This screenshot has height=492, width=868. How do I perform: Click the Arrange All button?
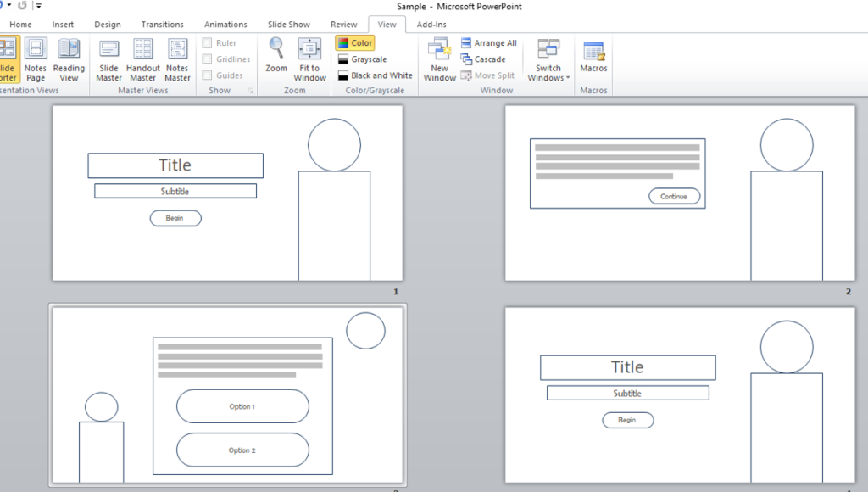[x=489, y=43]
